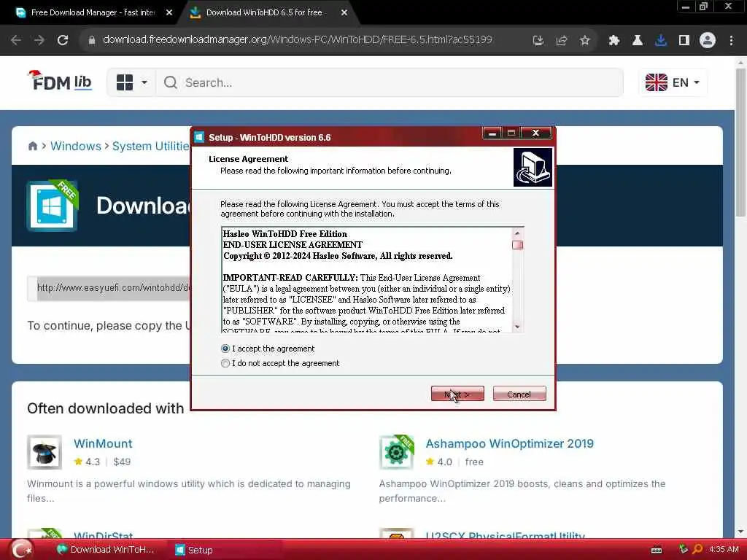
Task: Open the browser profile avatar
Action: coord(708,41)
